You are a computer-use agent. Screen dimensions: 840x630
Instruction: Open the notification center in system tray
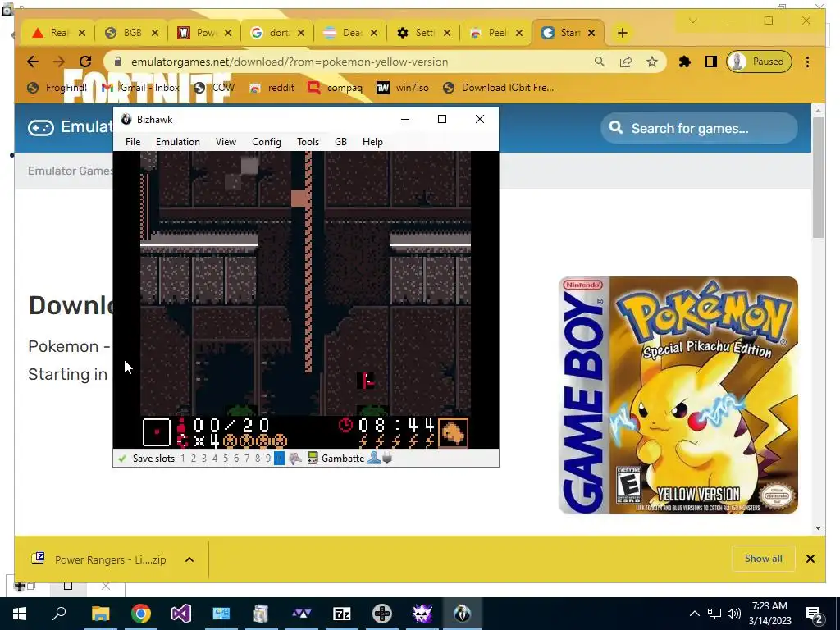(815, 614)
